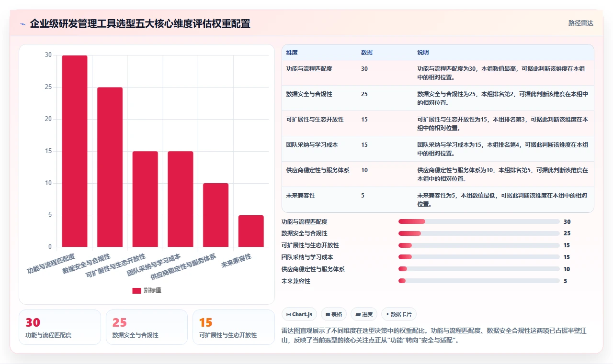Image resolution: width=613 pixels, height=364 pixels.
Task: Select the 进度 tag chip
Action: pyautogui.click(x=364, y=314)
